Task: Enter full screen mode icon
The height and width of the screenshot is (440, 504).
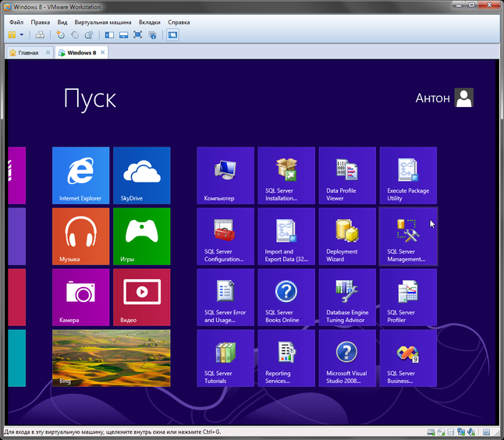Action: (137, 34)
